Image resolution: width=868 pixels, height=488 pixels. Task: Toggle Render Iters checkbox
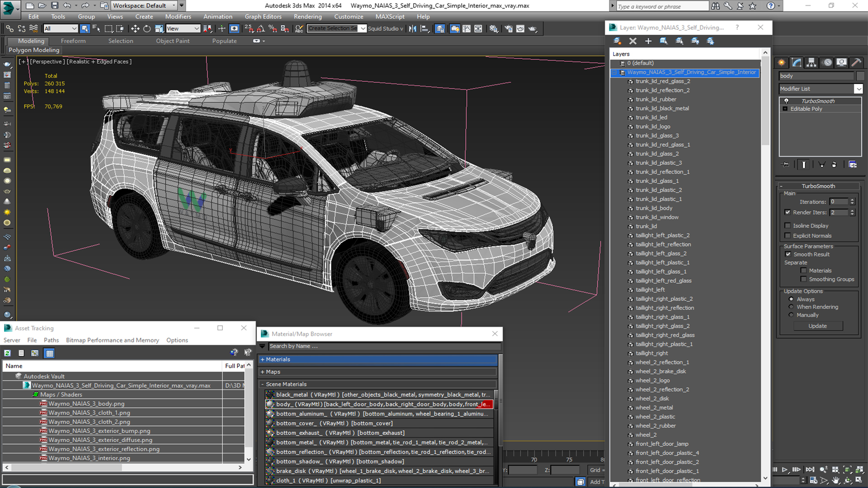(788, 212)
